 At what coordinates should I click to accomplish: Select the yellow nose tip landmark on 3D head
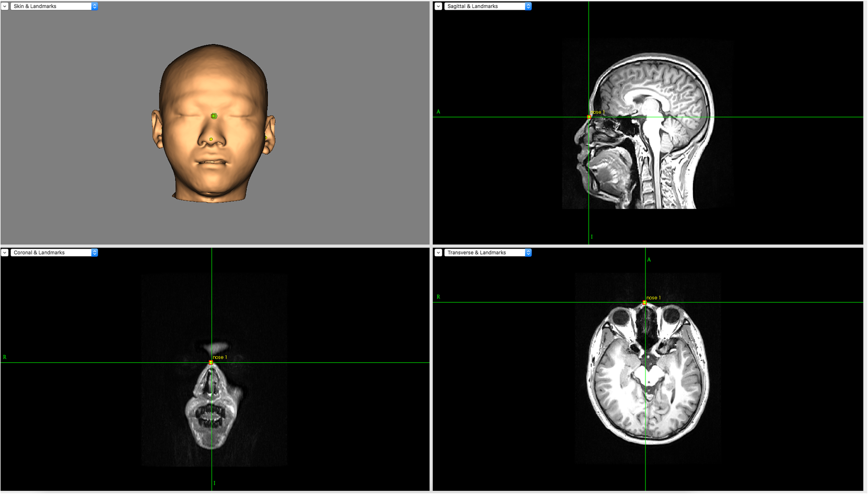point(211,139)
